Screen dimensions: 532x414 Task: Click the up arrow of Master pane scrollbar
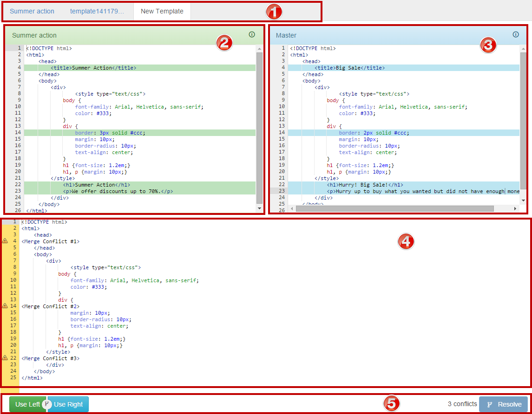(523, 49)
